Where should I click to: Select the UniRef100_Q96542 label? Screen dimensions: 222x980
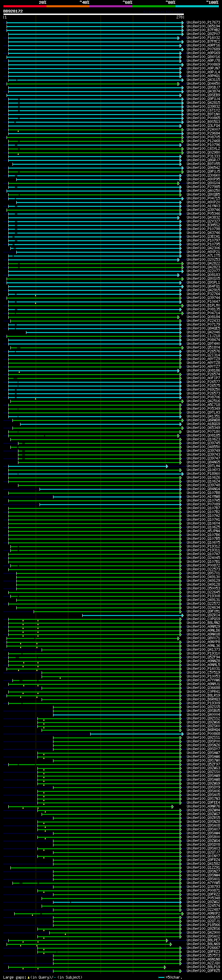pyautogui.click(x=203, y=168)
